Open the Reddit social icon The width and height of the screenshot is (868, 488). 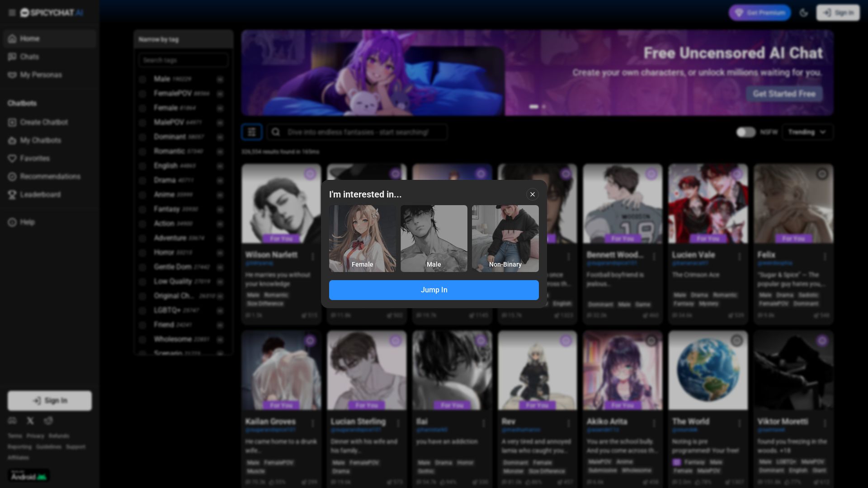pos(48,421)
